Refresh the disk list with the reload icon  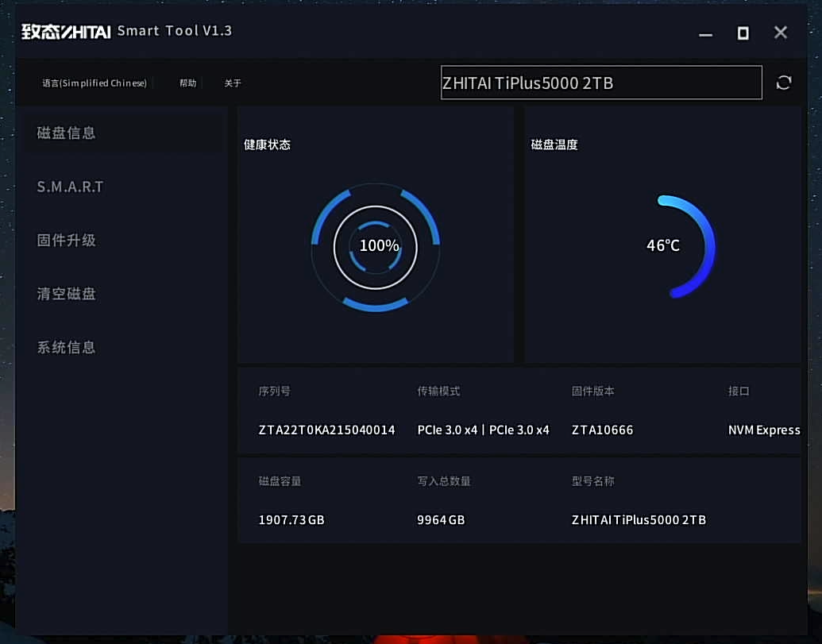click(783, 83)
